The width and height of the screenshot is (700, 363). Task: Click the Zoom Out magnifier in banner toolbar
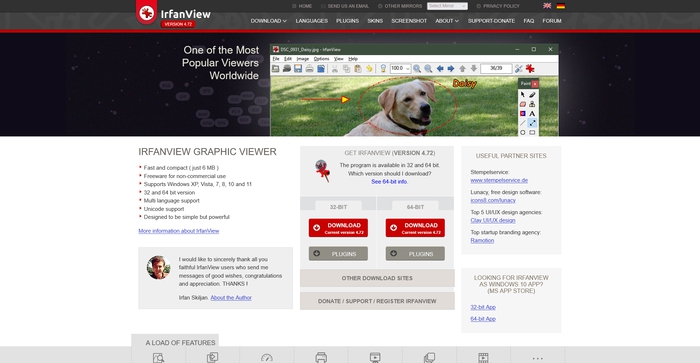pos(428,68)
